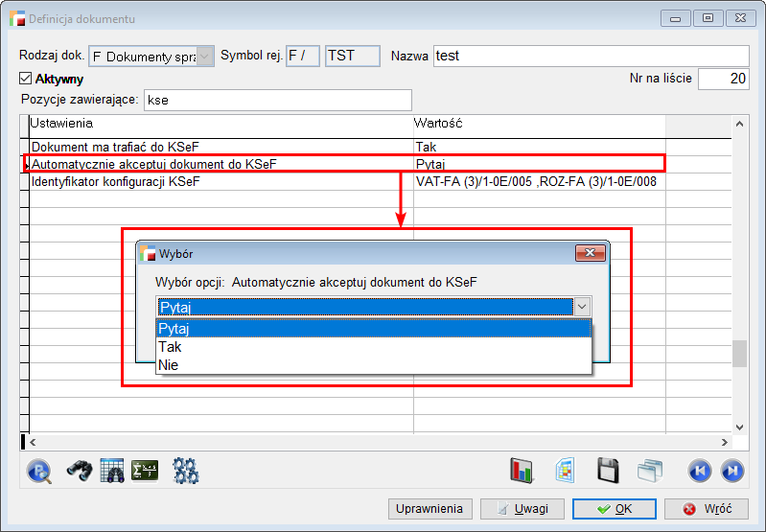Click the Uprawnienia button

coord(429,509)
